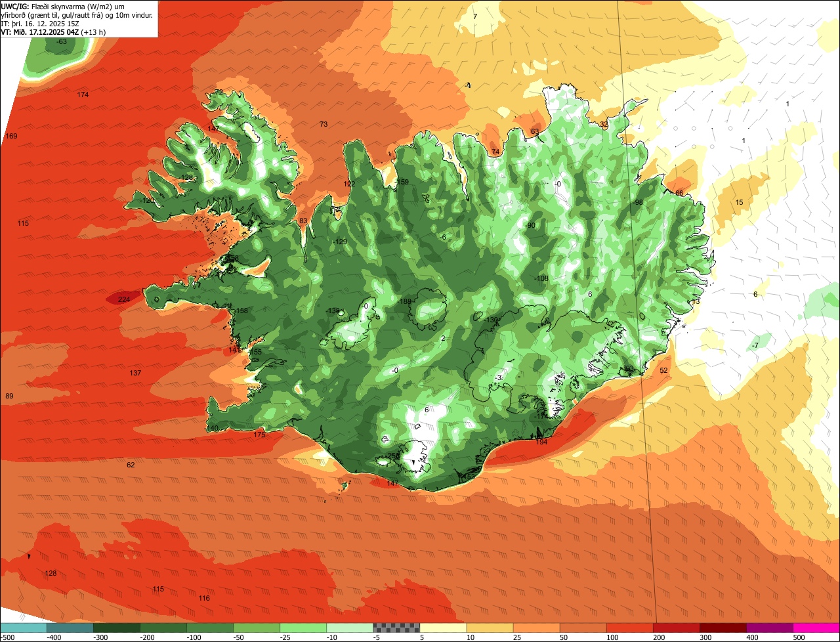
Task: Click the 83 value at the narrow fjord
Action: pos(303,221)
